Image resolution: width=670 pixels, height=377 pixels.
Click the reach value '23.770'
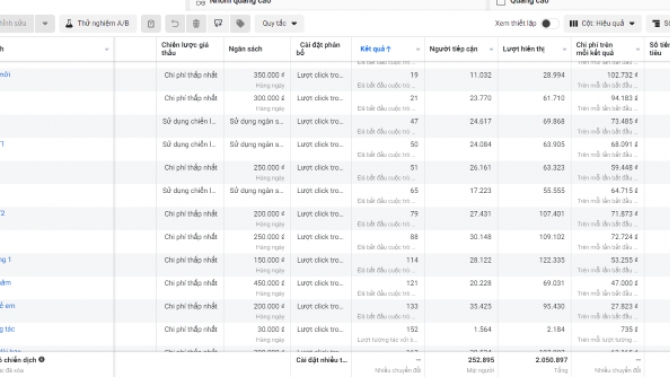481,98
